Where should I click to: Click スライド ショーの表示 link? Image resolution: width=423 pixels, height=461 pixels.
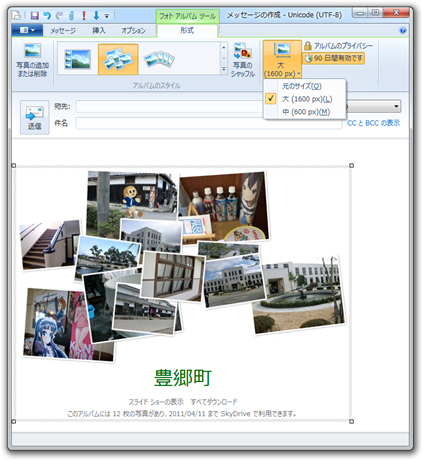156,402
